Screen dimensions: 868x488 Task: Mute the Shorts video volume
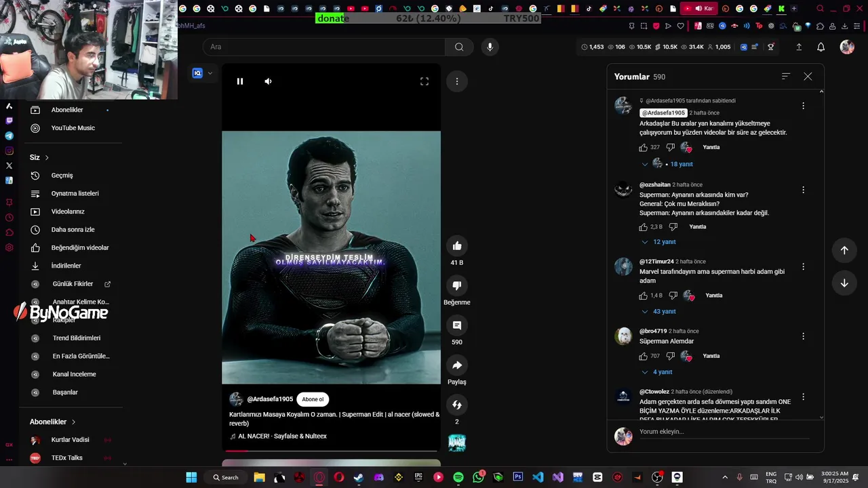click(x=269, y=81)
